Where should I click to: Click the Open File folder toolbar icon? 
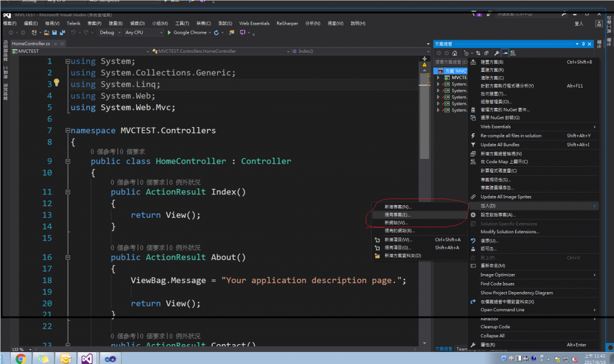click(47, 32)
